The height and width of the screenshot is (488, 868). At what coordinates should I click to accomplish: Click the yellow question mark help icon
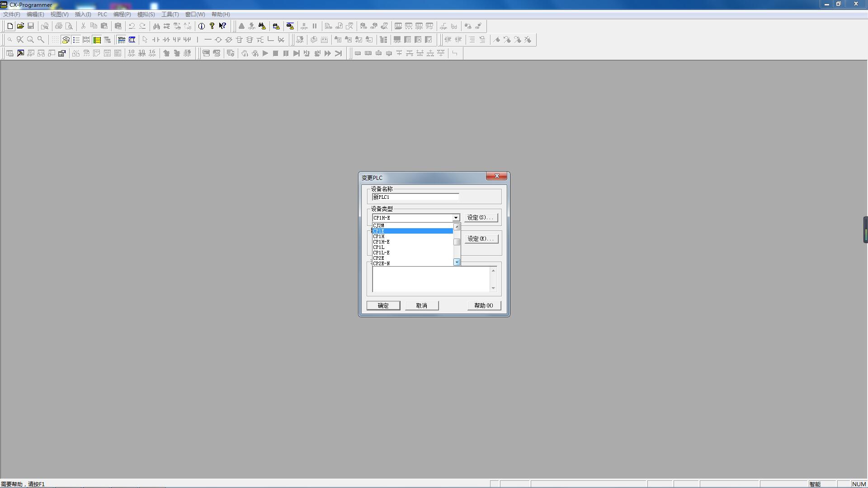[x=212, y=26]
